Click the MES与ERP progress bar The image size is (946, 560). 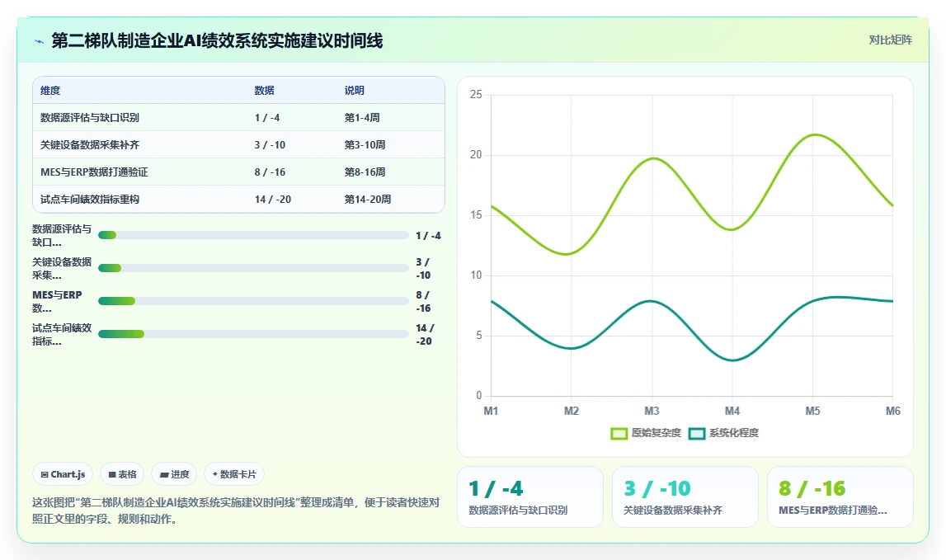(253, 301)
